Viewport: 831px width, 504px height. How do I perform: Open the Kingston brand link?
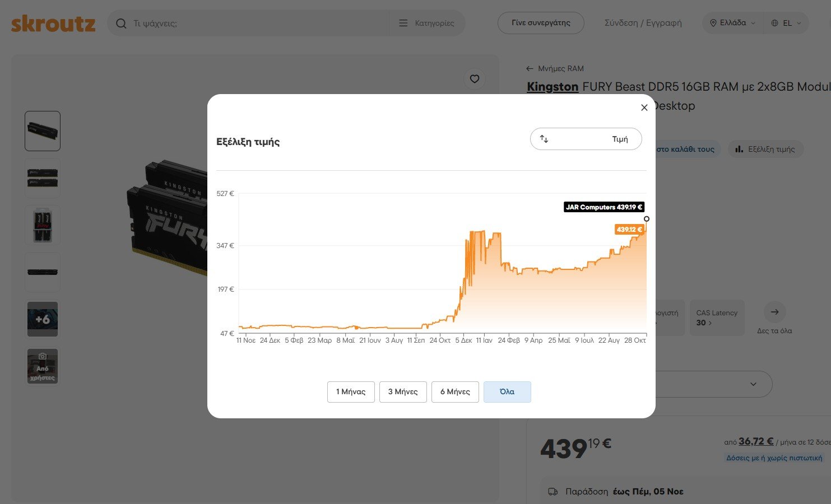(553, 87)
